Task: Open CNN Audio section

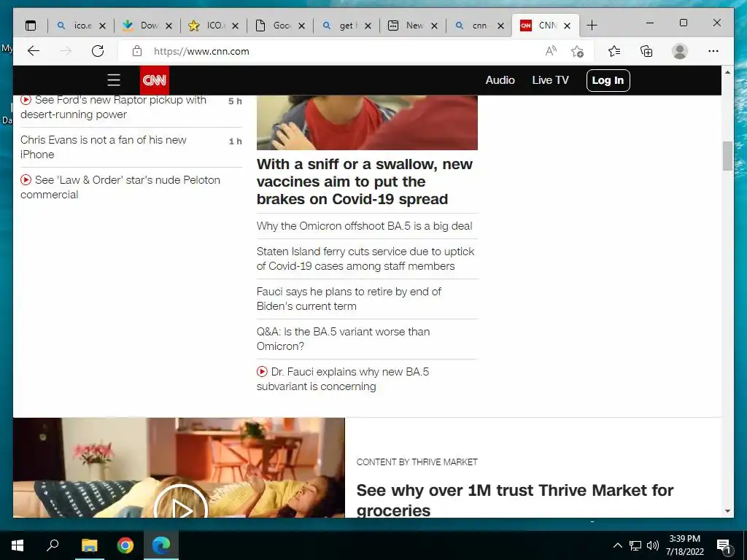Action: (x=500, y=80)
